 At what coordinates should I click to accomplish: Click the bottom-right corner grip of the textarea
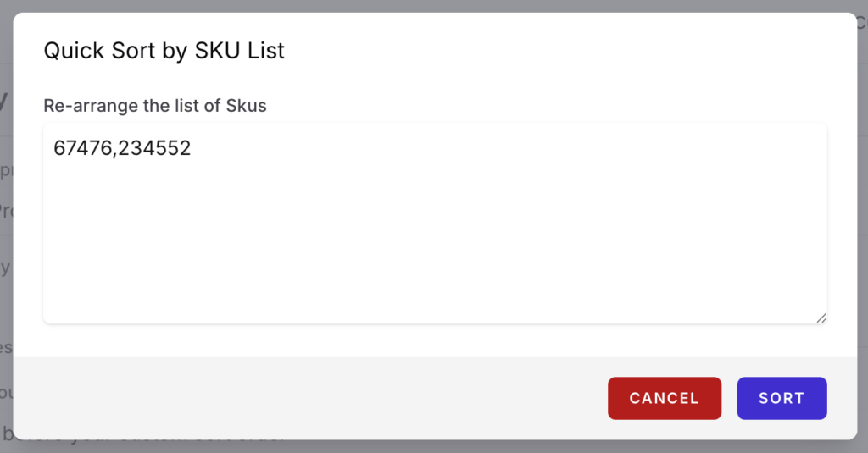click(821, 318)
